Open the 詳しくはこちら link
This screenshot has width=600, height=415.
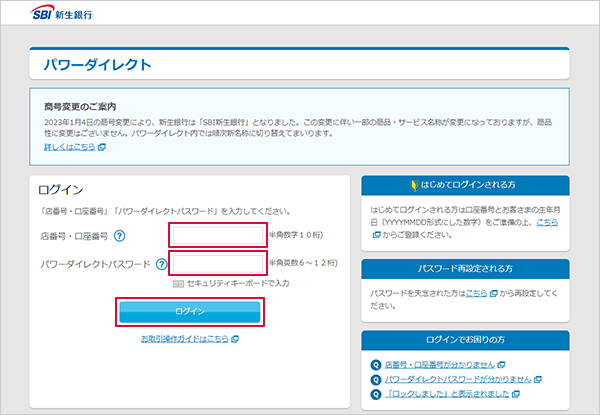(70, 147)
